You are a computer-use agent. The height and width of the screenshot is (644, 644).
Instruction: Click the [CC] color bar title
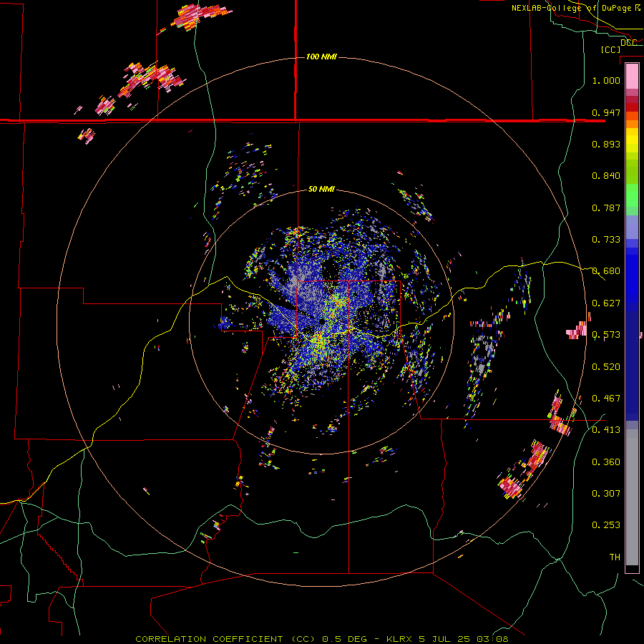point(610,49)
